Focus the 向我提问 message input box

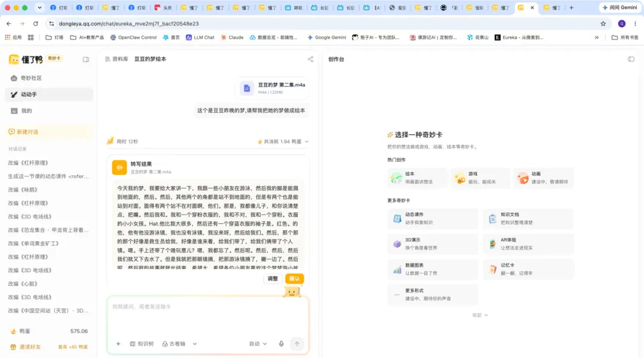click(x=208, y=316)
